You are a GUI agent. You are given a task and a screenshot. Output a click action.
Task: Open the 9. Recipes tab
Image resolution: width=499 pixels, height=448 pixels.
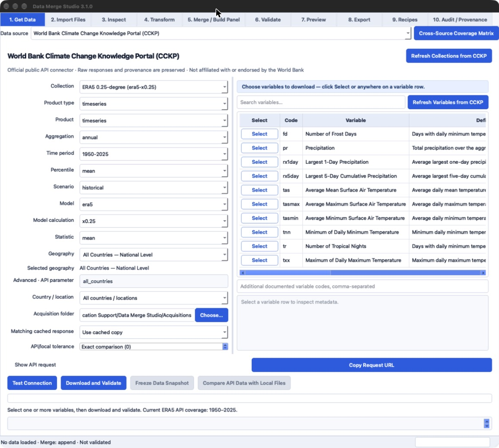405,20
